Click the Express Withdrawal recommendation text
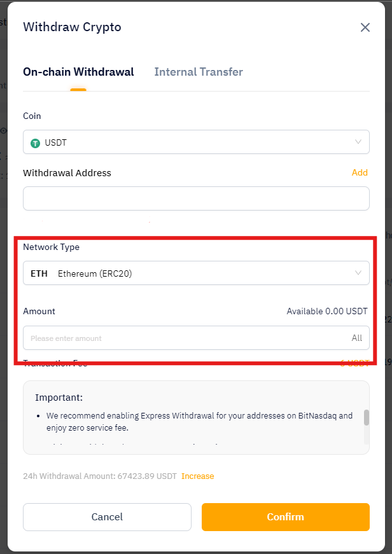 click(199, 420)
